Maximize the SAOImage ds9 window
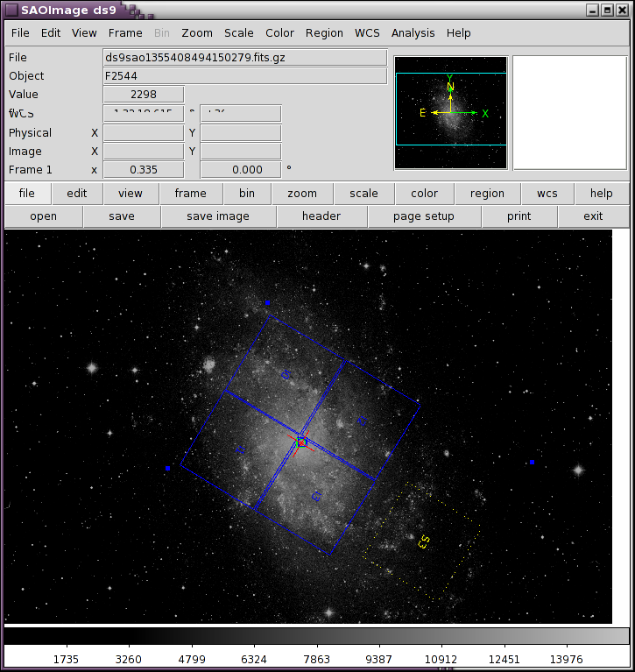 coord(607,10)
